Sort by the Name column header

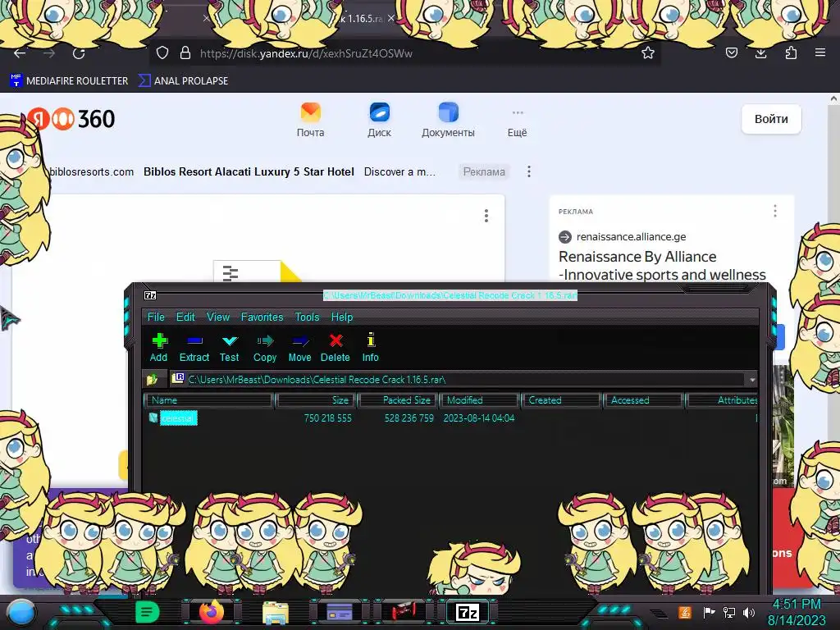[209, 400]
